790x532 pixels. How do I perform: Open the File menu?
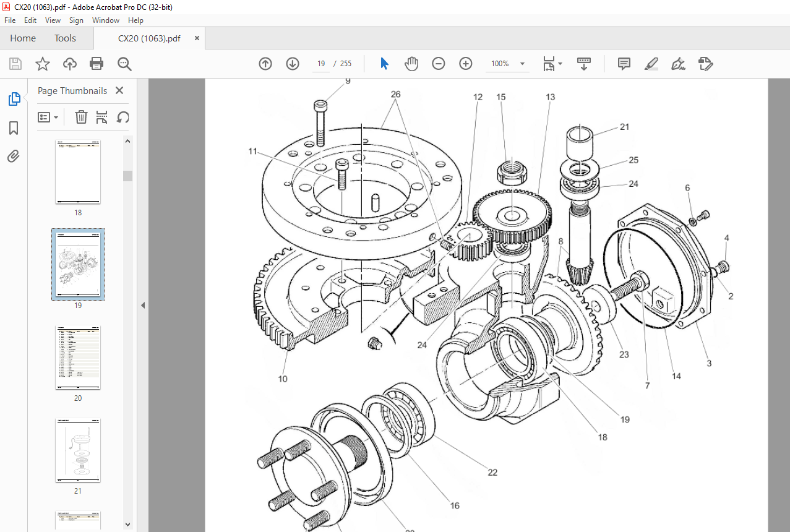point(10,20)
